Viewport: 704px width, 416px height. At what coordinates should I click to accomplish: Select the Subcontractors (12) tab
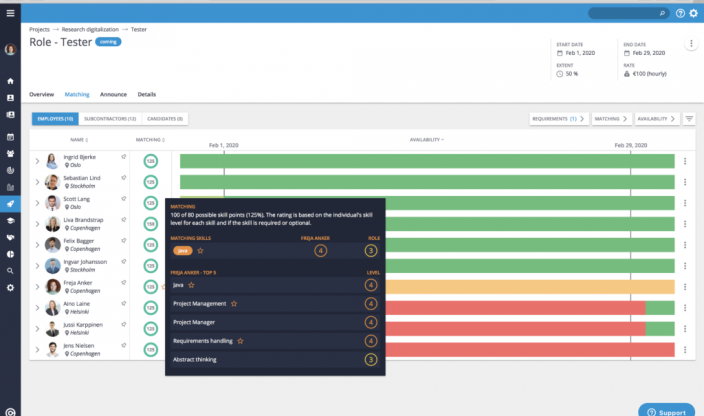tap(110, 119)
